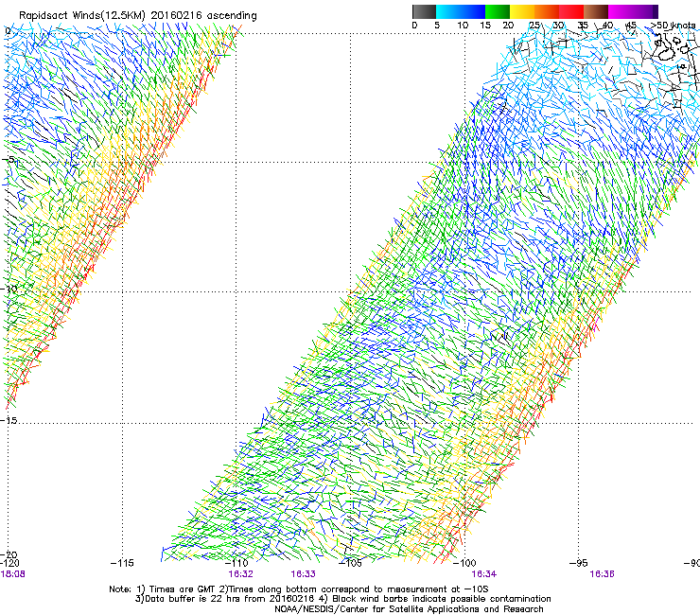700x615 pixels.
Task: Click the purple '16:32' time label
Action: 240,574
